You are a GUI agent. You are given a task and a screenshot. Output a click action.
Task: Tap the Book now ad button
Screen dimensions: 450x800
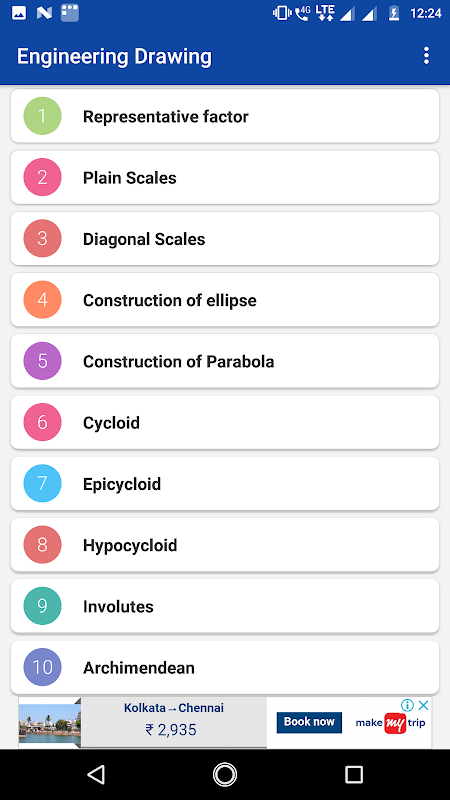pyautogui.click(x=309, y=722)
